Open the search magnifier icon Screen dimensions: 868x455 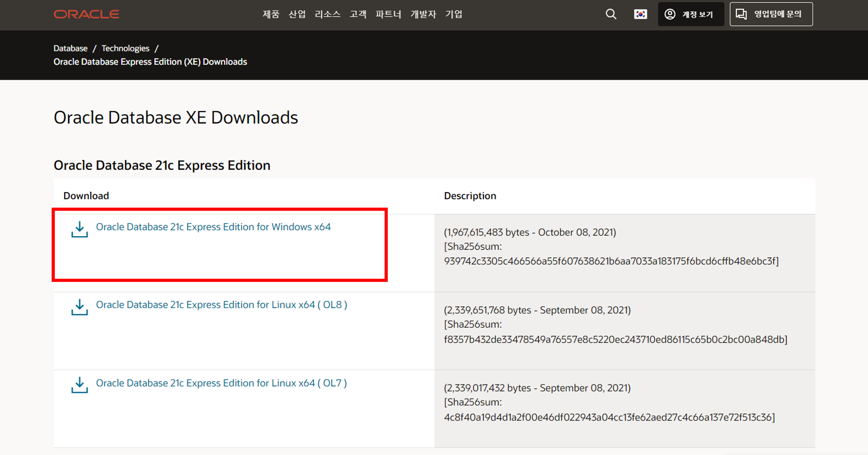[x=611, y=14]
